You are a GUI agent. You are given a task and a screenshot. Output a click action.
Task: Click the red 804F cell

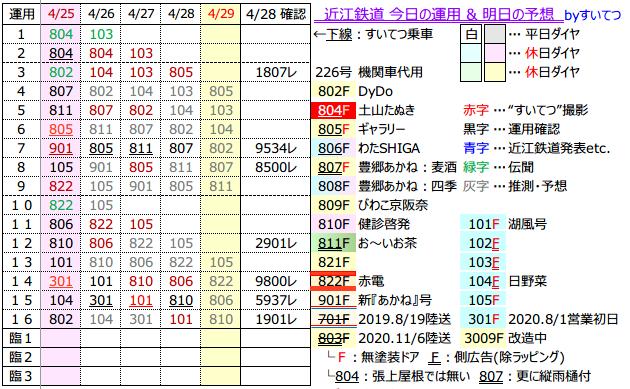click(x=333, y=110)
